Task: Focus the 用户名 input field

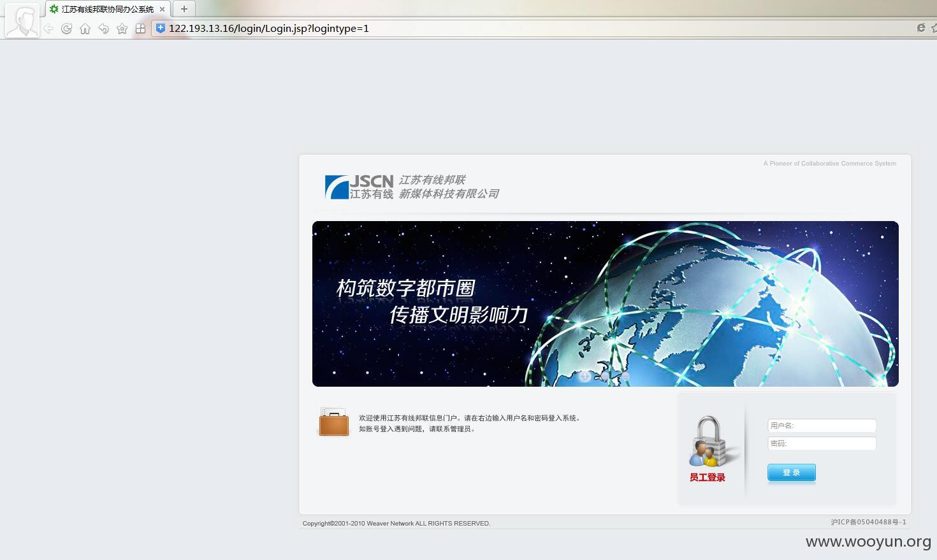Action: tap(822, 426)
